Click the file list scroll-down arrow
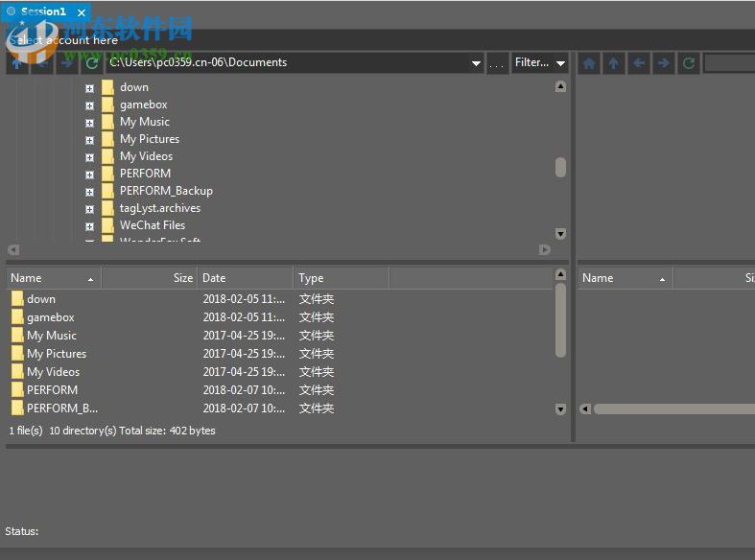Screen dimensions: 755x560 click(560, 409)
